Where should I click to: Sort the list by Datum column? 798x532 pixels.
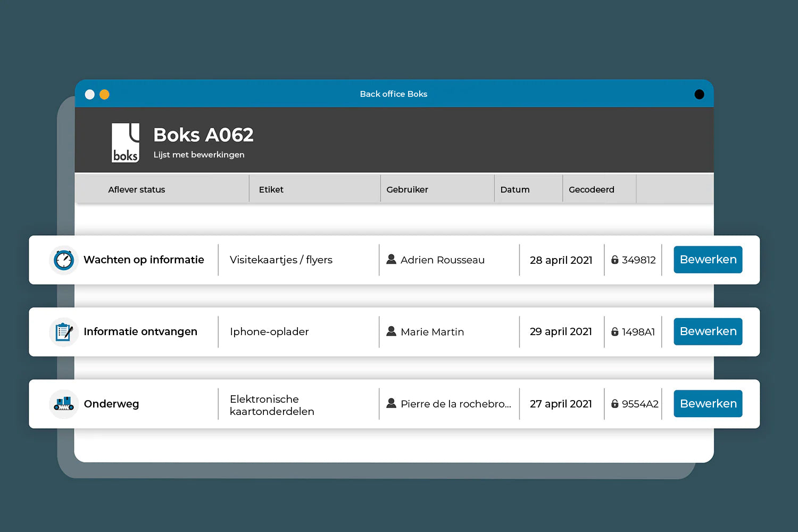[514, 189]
